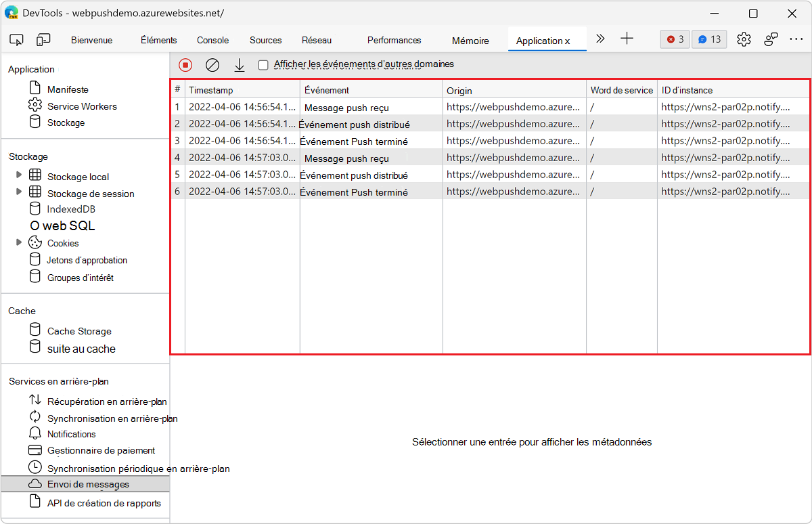The height and width of the screenshot is (524, 812).
Task: Expand the Stockage de session item
Action: (19, 192)
